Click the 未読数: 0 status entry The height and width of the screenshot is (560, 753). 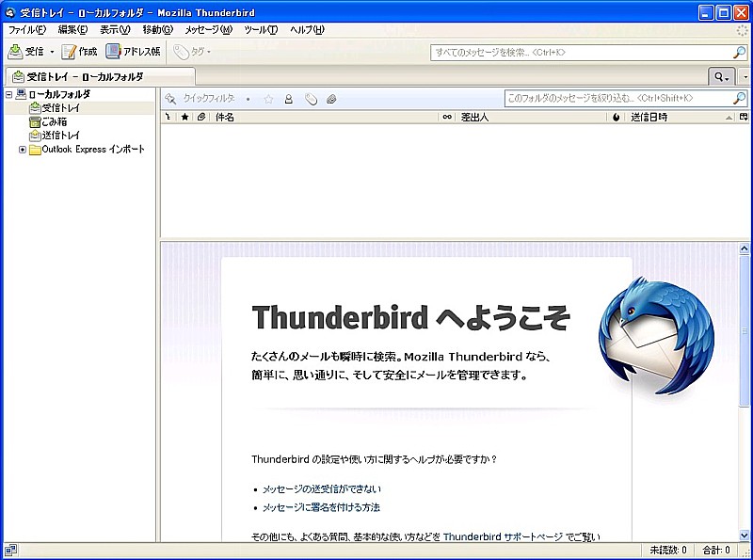pos(668,550)
